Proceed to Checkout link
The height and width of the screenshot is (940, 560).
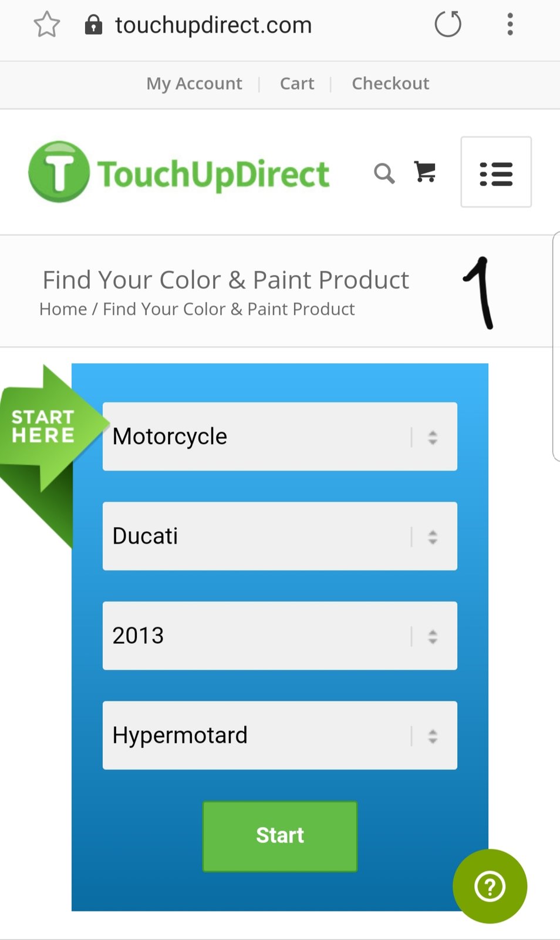(390, 83)
